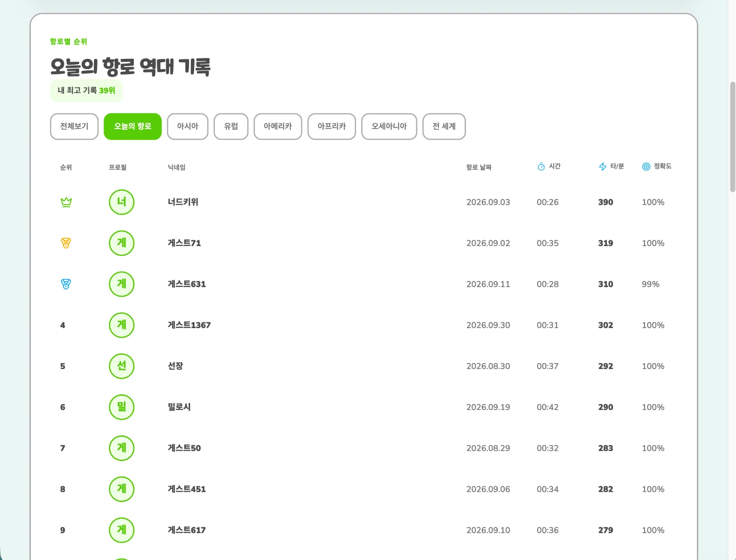This screenshot has width=736, height=560.
Task: Click the 2026.09.03 date cell
Action: pyautogui.click(x=488, y=202)
